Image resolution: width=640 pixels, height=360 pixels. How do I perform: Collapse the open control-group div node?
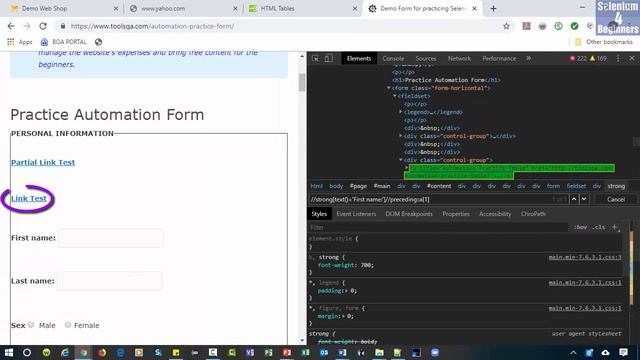400,160
